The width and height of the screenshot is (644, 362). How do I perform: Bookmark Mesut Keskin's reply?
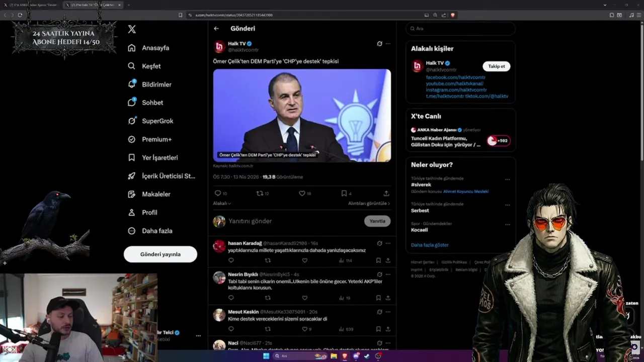click(x=378, y=329)
